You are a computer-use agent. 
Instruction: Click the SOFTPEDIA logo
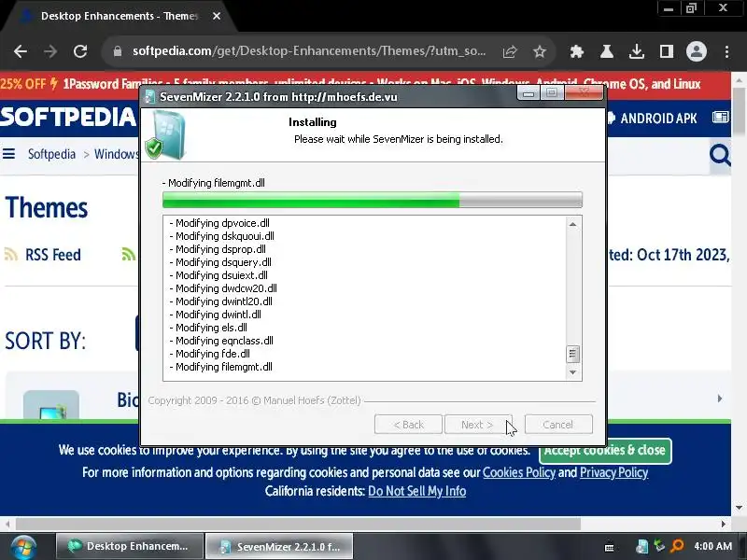click(68, 118)
